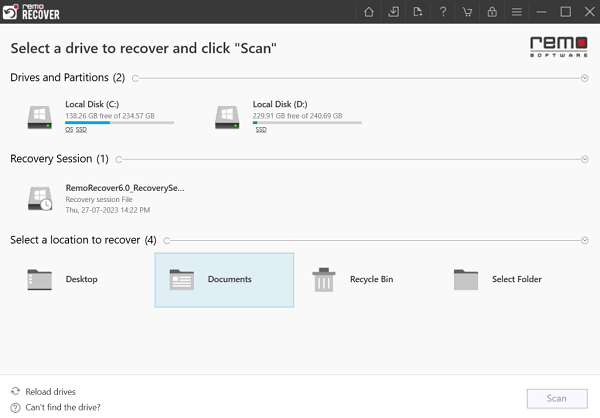Click the padlock activation icon

coord(492,12)
